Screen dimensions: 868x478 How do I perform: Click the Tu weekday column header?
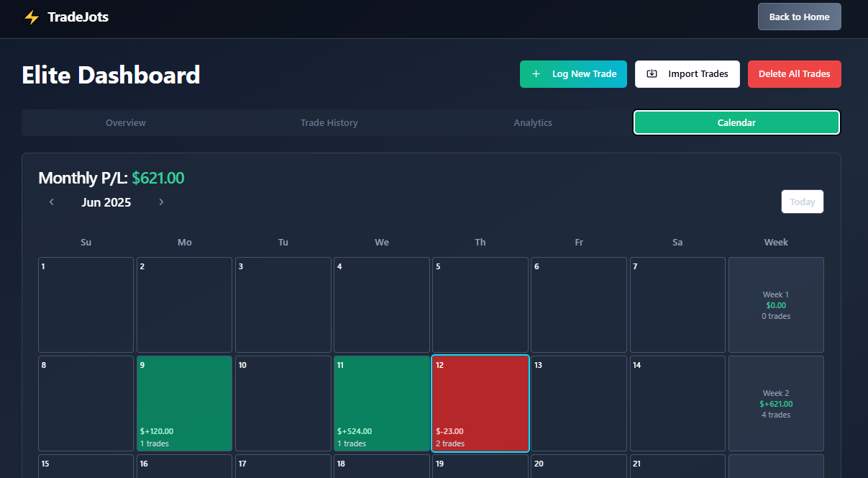pyautogui.click(x=283, y=242)
